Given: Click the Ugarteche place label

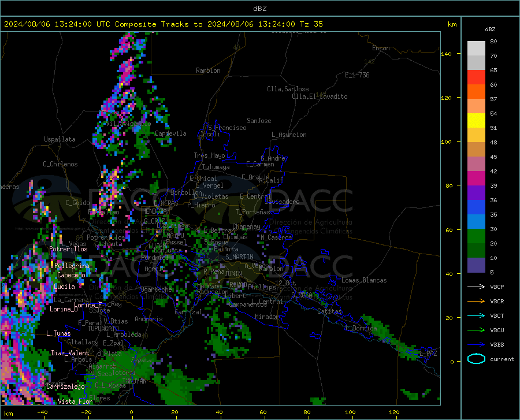Looking at the screenshot, I should click(156, 289).
